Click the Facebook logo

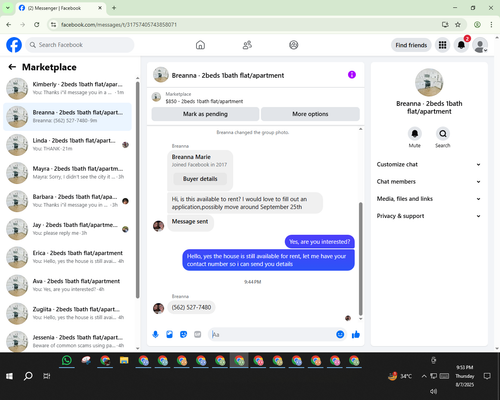pos(14,45)
